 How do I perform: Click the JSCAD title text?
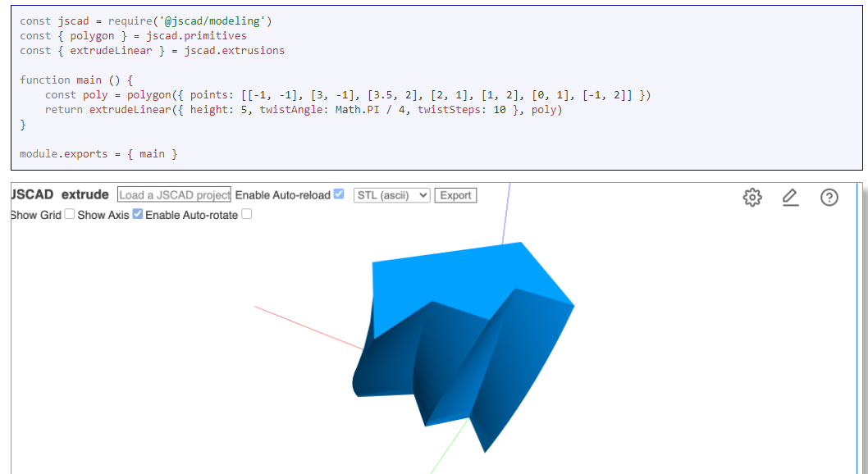[32, 195]
